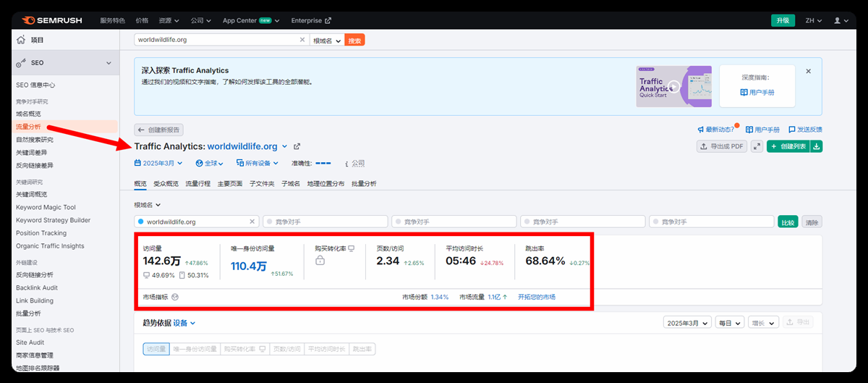
Task: Click the green 升级 button
Action: click(783, 20)
